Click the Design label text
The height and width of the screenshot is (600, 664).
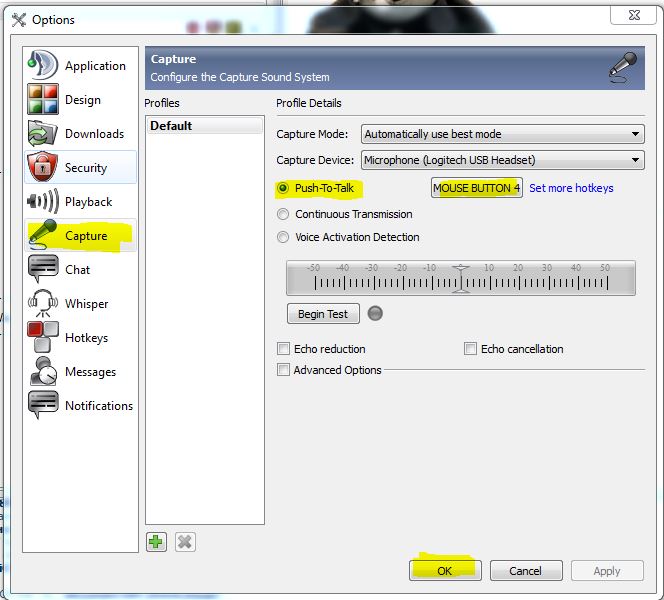83,100
